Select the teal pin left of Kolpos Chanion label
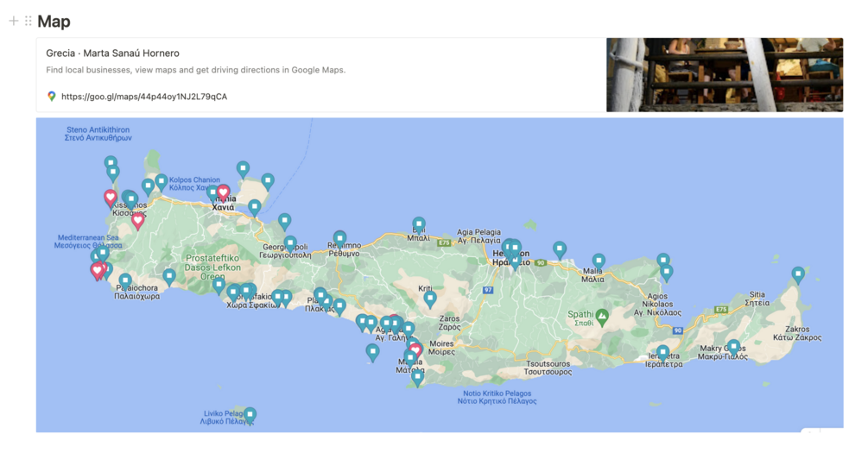 tap(162, 181)
